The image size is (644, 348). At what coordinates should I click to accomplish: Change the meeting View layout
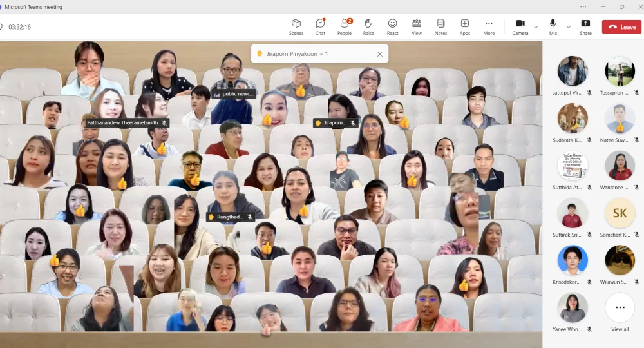coord(417,27)
